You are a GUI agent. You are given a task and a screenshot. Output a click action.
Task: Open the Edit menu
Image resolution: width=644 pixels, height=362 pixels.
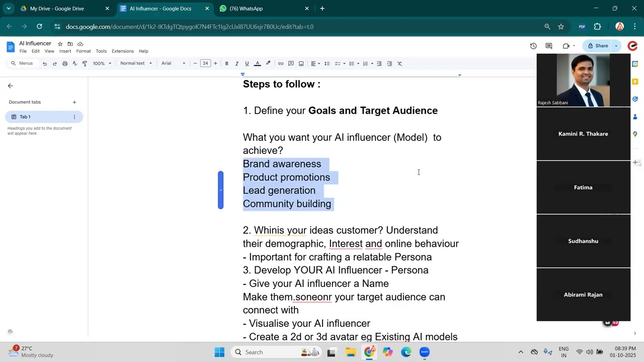pos(36,51)
